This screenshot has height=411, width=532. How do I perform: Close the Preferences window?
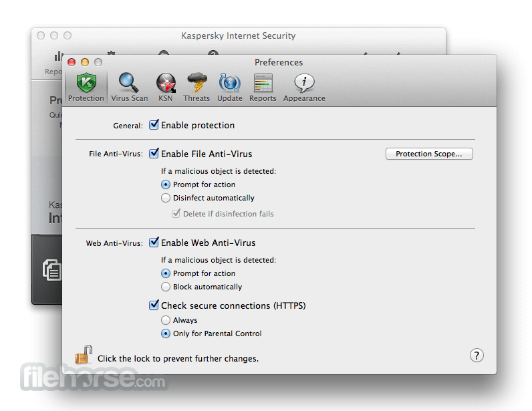click(x=72, y=62)
